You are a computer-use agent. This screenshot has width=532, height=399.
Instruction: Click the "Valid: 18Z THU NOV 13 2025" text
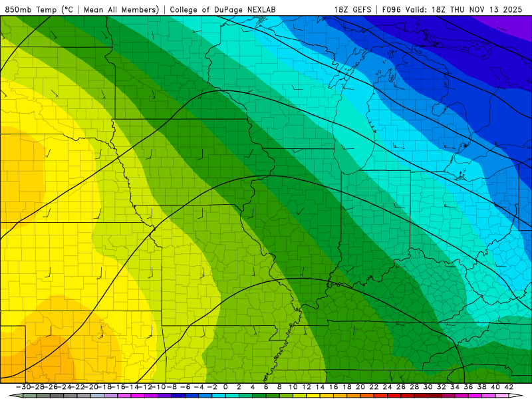[464, 9]
